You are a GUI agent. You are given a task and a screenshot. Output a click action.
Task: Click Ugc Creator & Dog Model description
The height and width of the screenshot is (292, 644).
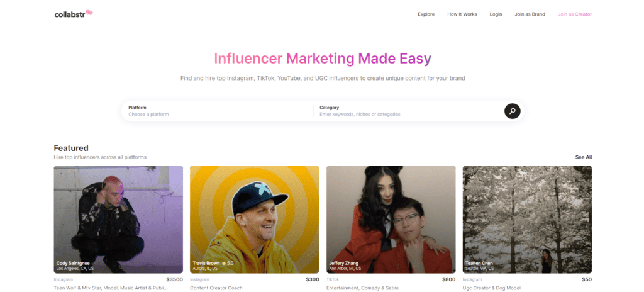(493, 288)
